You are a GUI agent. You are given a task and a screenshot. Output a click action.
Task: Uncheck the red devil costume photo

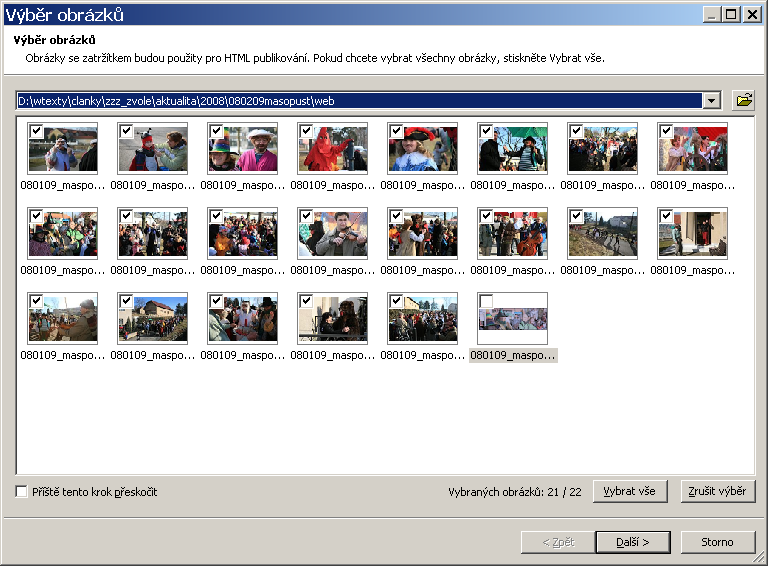pyautogui.click(x=306, y=131)
